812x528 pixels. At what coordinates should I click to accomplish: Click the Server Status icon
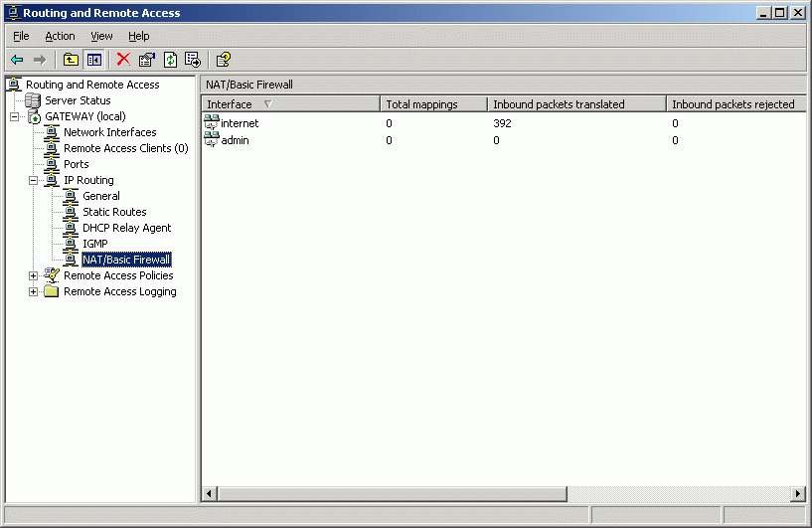pos(33,100)
